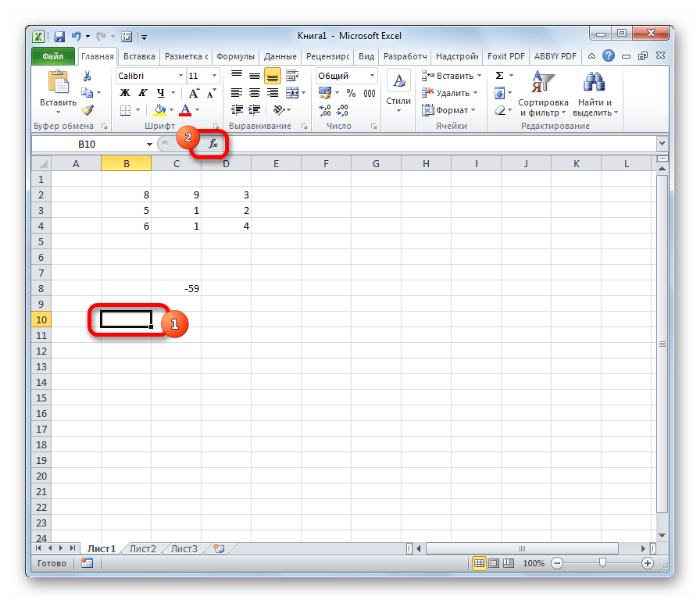Viewport: 700px width, 603px height.
Task: Decrease font size with small A icon
Action: 211,93
